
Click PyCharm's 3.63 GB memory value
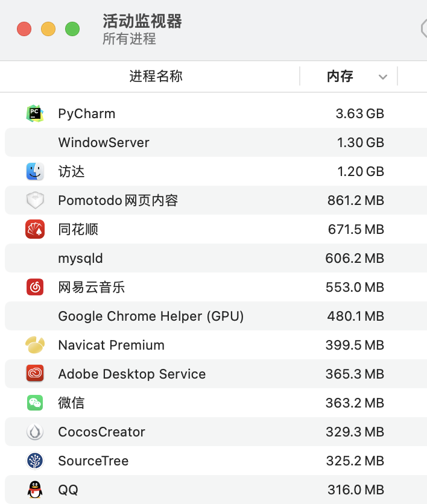click(359, 113)
